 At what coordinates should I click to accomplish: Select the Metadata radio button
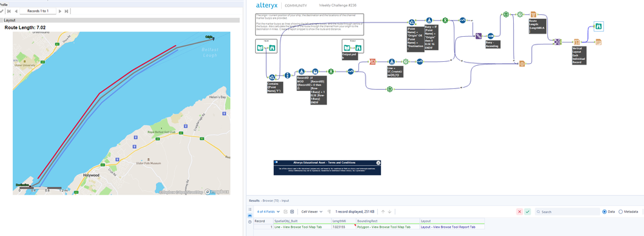(x=621, y=211)
